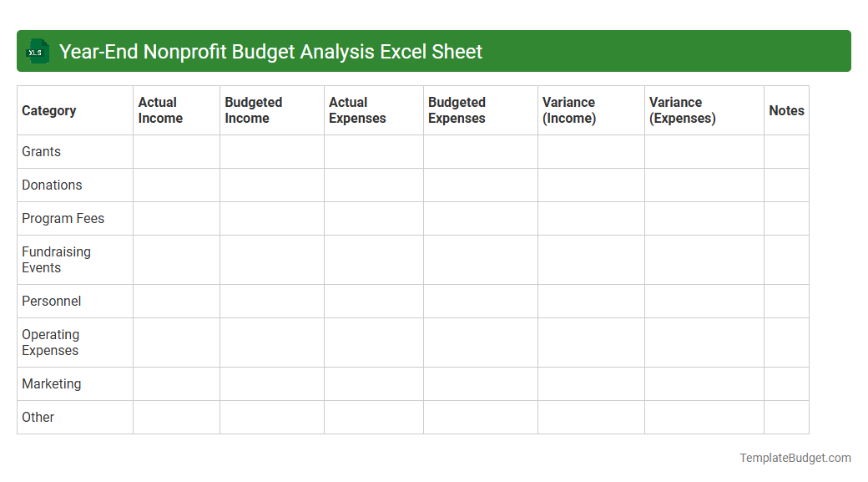Viewport: 868px width, 482px height.
Task: Select the Actual Income cell for Grants
Action: tap(175, 151)
